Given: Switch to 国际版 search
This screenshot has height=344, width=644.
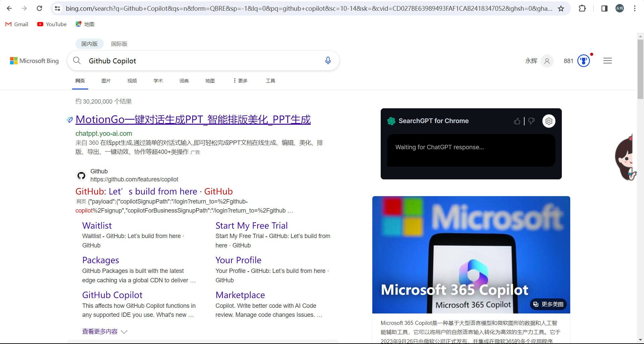Looking at the screenshot, I should point(119,44).
